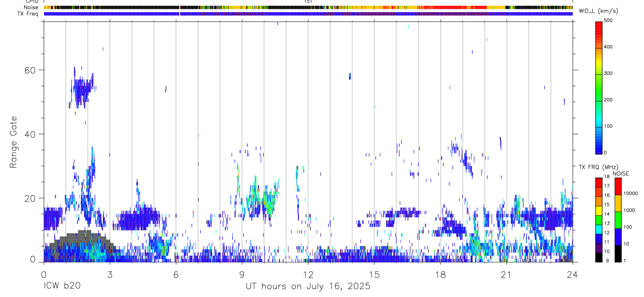Click the TX Freq strip above the plot
The image size is (644, 297).
click(308, 14)
